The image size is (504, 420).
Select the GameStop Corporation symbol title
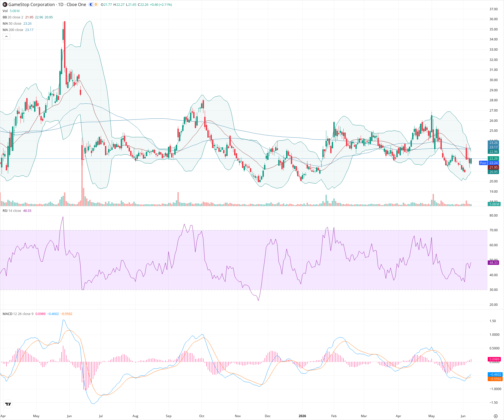[x=31, y=4]
